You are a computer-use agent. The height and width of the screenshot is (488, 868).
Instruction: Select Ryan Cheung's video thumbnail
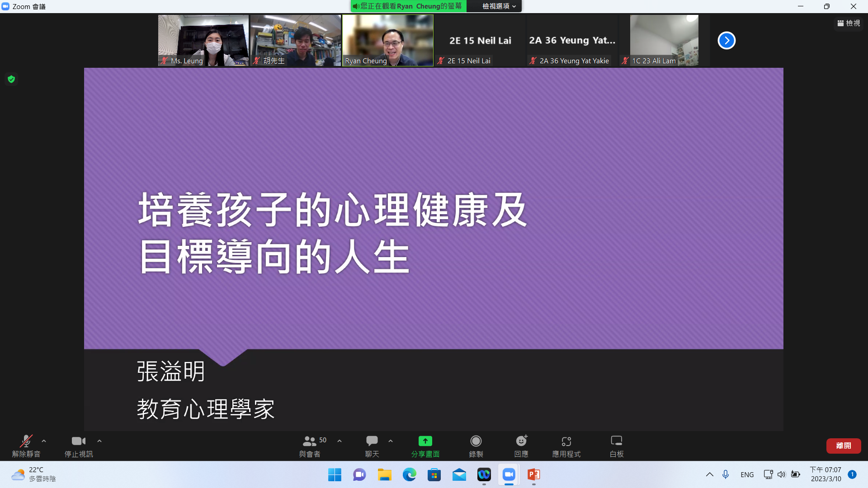tap(387, 40)
